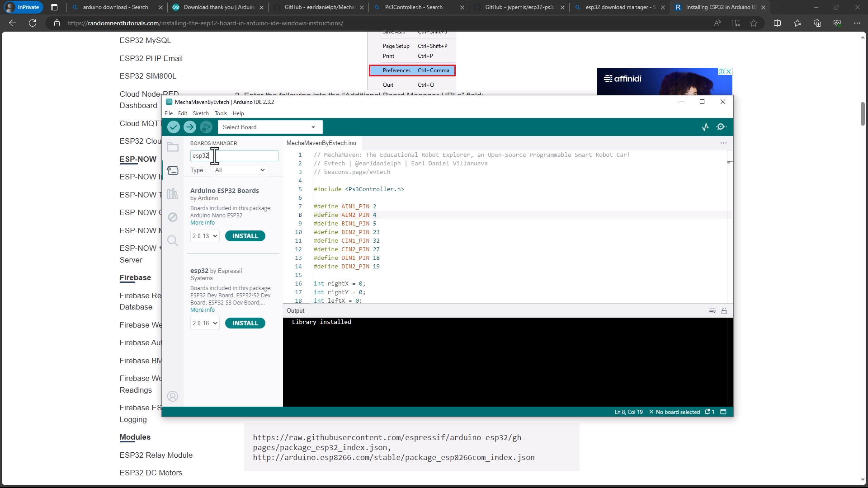Toggle output scroll lock icon
868x488 pixels.
(x=724, y=311)
